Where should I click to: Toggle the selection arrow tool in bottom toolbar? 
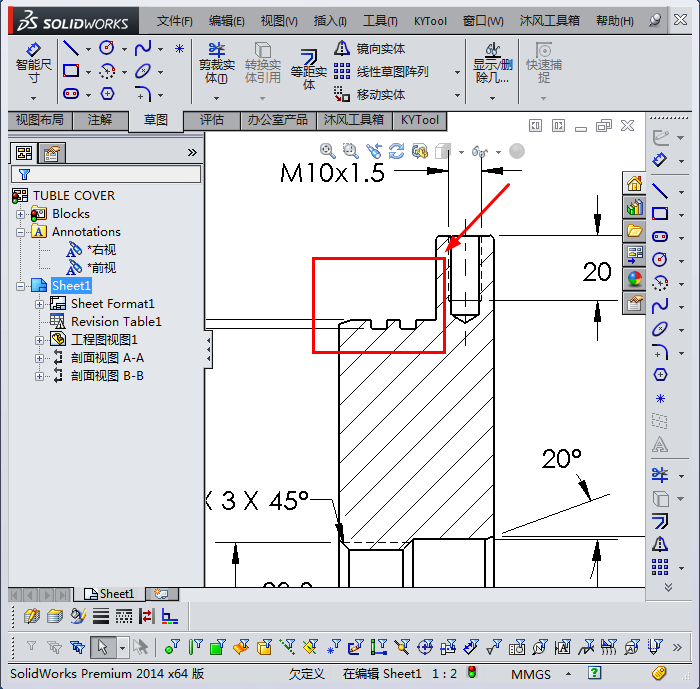(x=102, y=647)
